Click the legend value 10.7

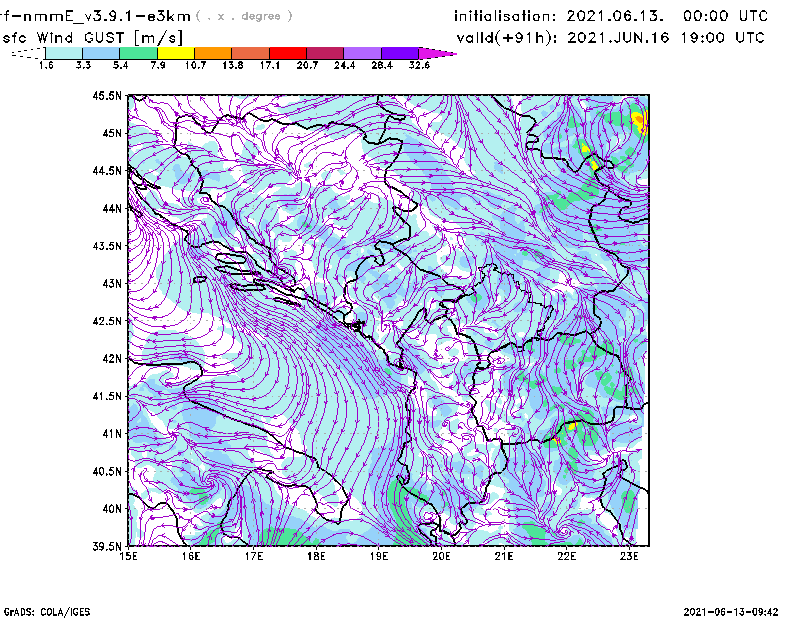(x=195, y=65)
